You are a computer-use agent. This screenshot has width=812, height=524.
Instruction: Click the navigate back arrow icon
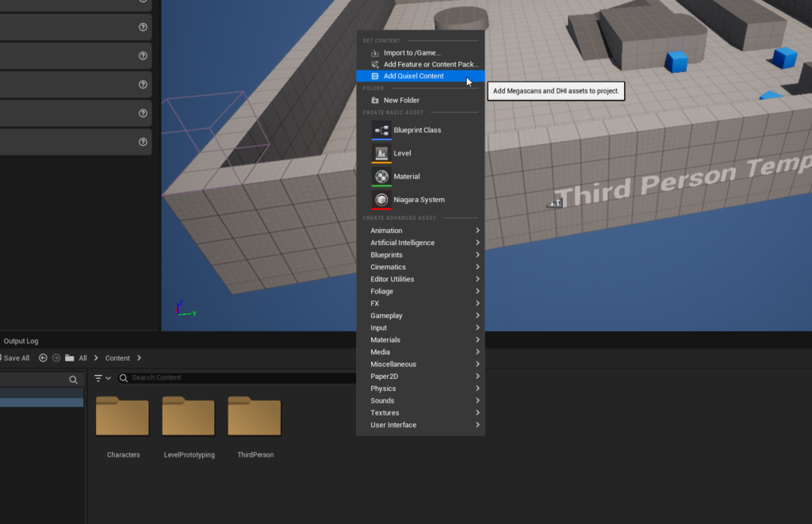(x=44, y=358)
